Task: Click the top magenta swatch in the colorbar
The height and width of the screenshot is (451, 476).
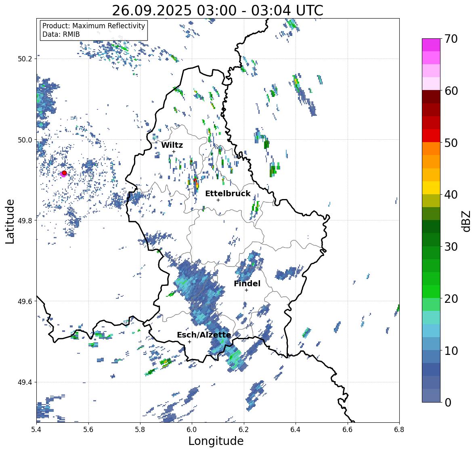Action: click(x=431, y=45)
